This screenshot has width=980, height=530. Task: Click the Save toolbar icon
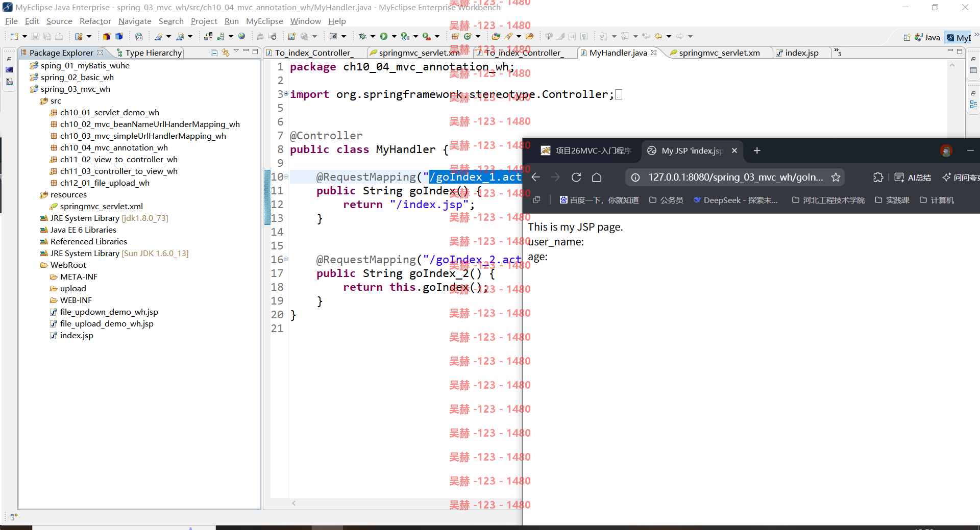pyautogui.click(x=35, y=36)
